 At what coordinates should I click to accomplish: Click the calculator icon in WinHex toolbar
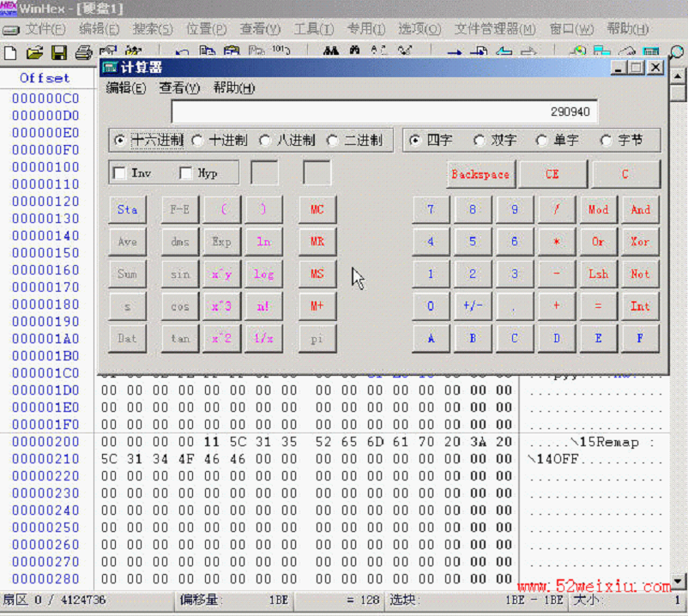pos(651,51)
